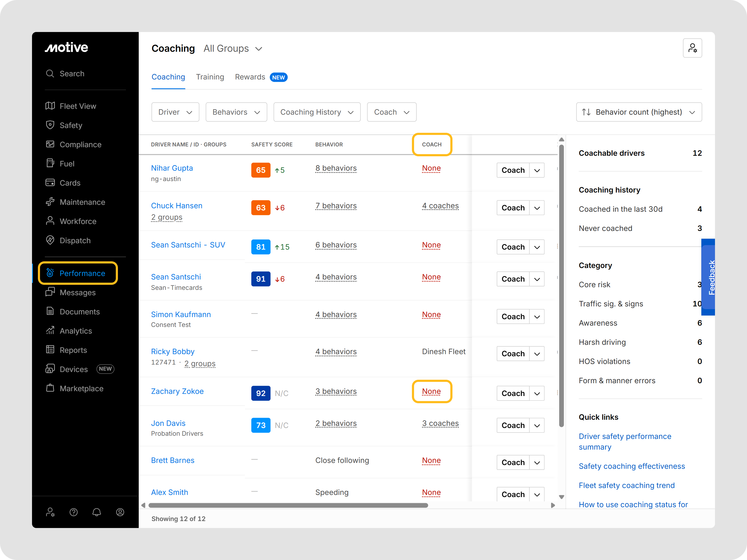Switch to the Training tab
The height and width of the screenshot is (560, 747).
(x=210, y=77)
